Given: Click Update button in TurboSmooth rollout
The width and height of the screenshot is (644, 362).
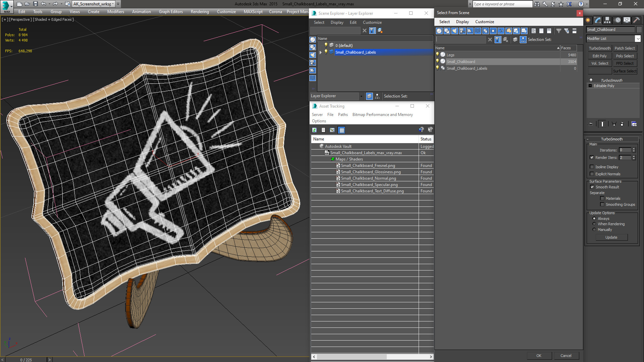Looking at the screenshot, I should coord(611,237).
